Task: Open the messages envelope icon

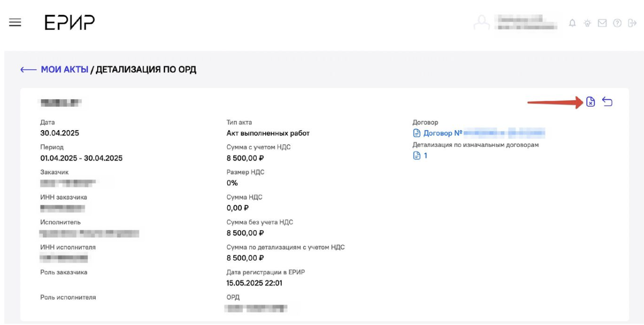Action: point(602,23)
